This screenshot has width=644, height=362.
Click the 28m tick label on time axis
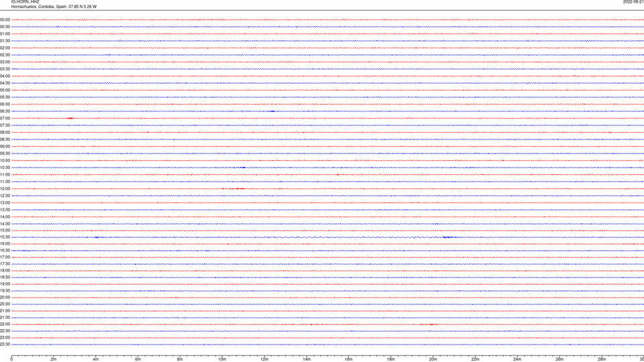click(602, 359)
